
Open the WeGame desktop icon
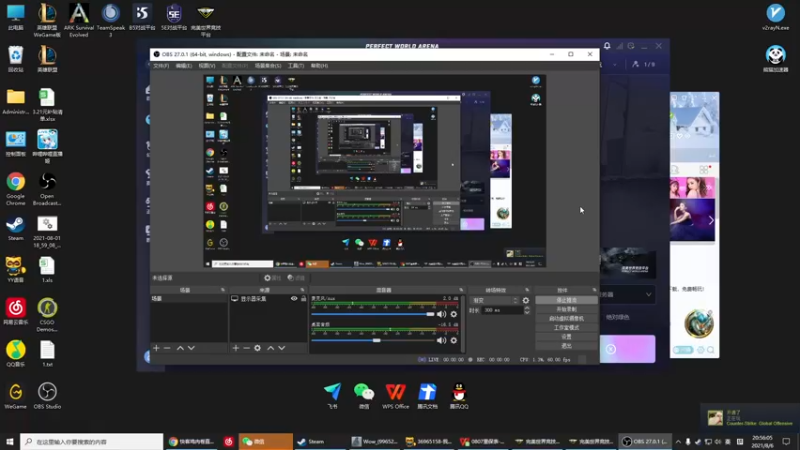(x=16, y=395)
